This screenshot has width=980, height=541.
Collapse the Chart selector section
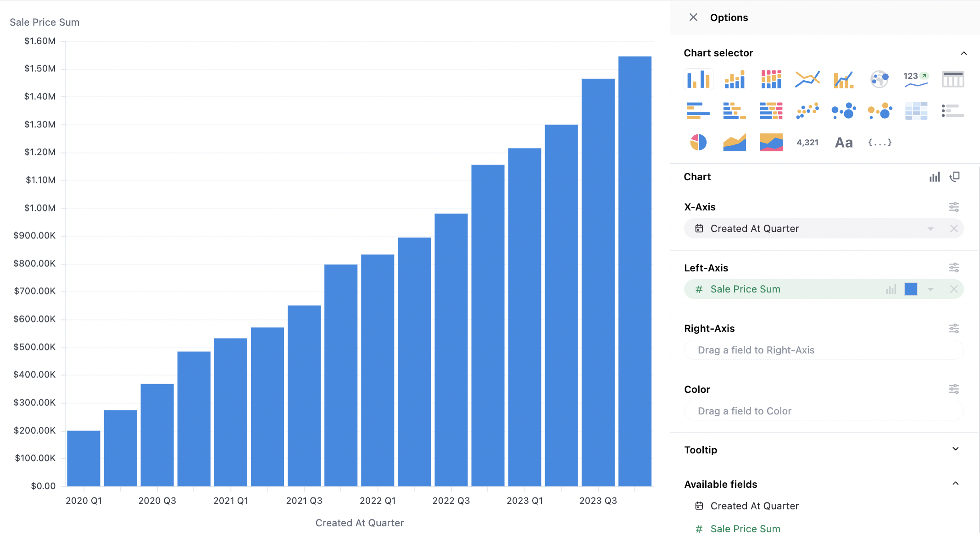click(x=963, y=53)
